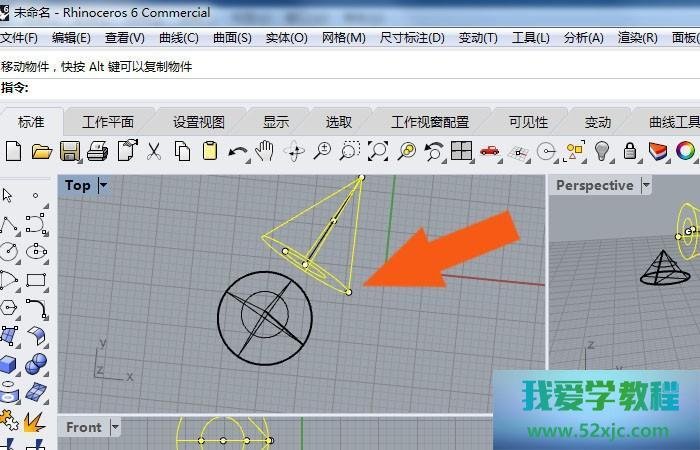The image size is (700, 450).
Task: Open a file with the folder icon
Action: tap(41, 151)
